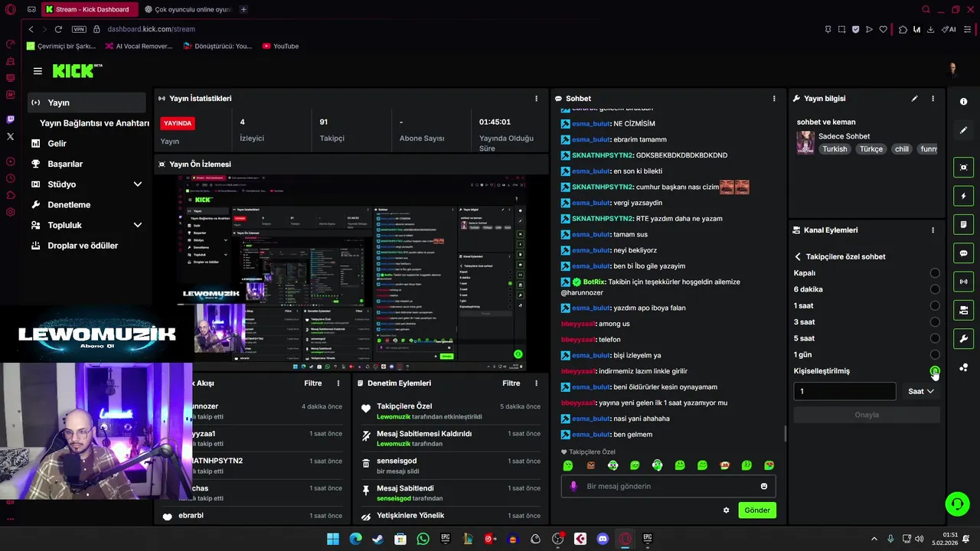This screenshot has width=980, height=551.
Task: Open Yayın Bağlantısı ve Anahtarı page
Action: click(x=94, y=123)
